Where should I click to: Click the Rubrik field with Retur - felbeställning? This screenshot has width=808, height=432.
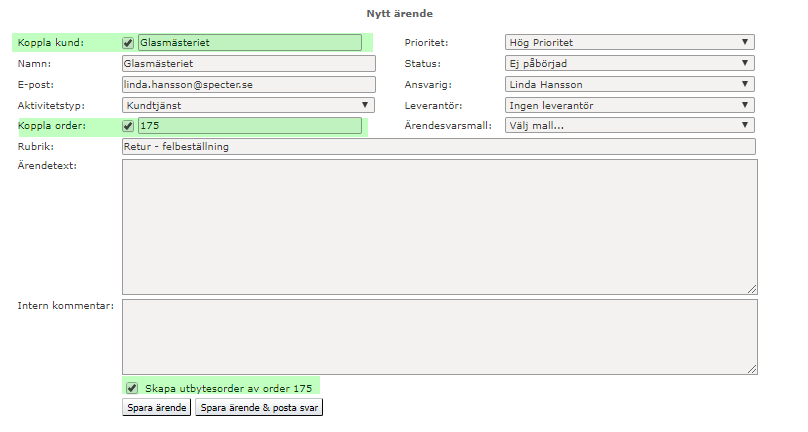coord(438,147)
